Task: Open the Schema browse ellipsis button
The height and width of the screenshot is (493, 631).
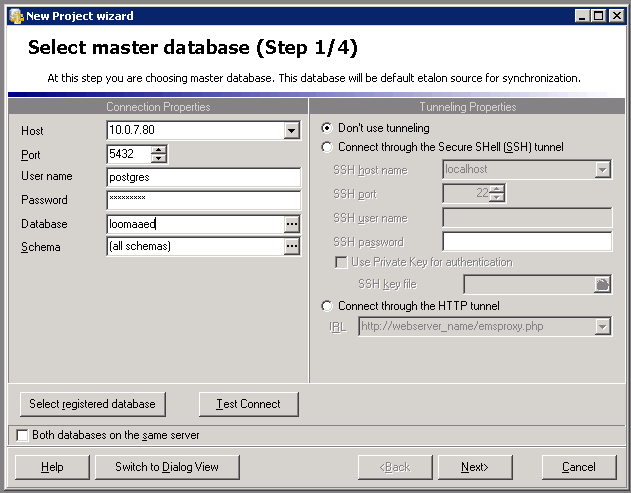Action: pos(292,246)
